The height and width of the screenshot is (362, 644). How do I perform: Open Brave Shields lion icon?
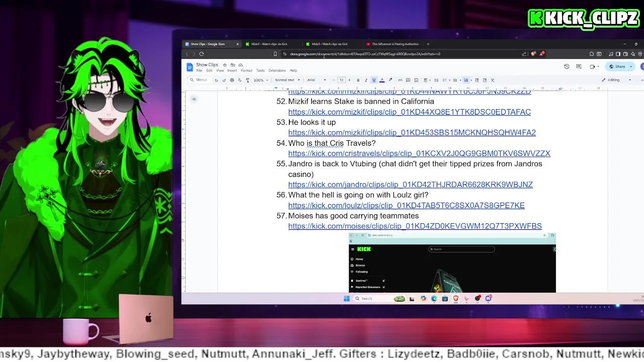point(533,54)
